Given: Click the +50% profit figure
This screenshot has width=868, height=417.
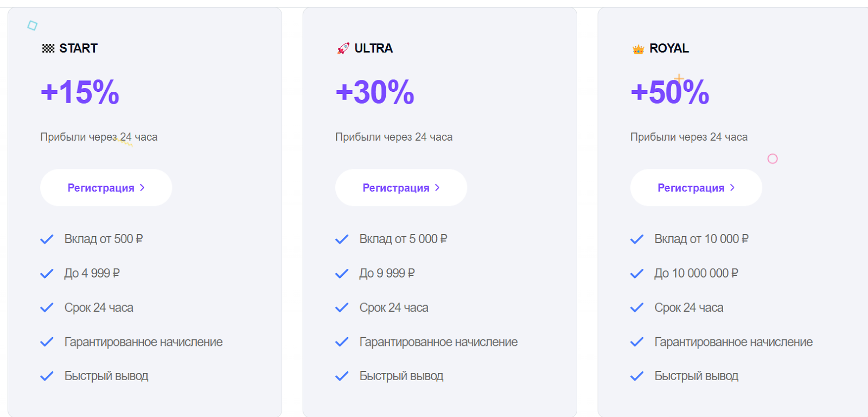Looking at the screenshot, I should pos(670,92).
